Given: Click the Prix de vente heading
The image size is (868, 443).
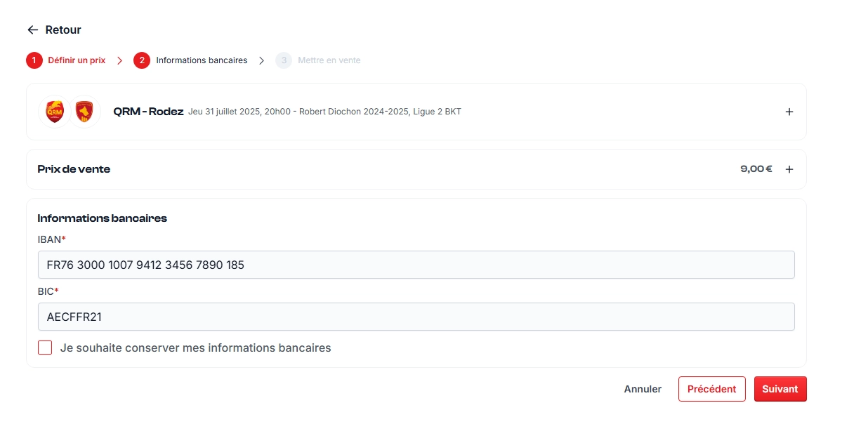Looking at the screenshot, I should pyautogui.click(x=74, y=169).
